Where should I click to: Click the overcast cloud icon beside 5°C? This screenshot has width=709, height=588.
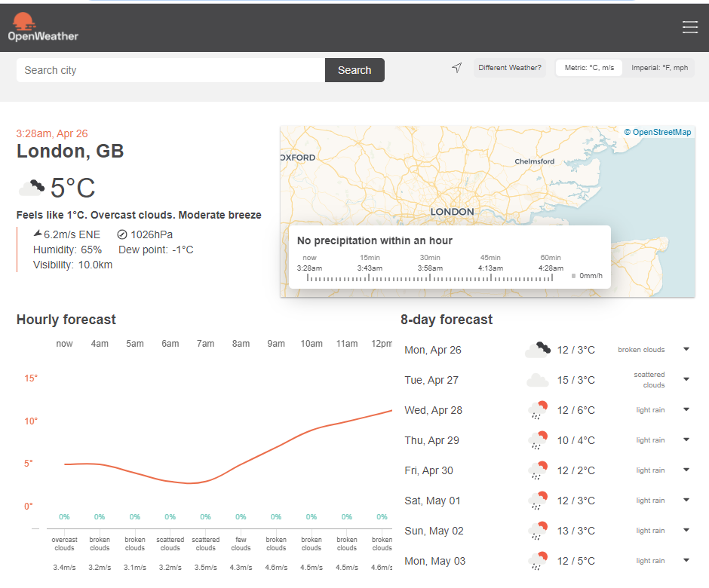[x=32, y=187]
